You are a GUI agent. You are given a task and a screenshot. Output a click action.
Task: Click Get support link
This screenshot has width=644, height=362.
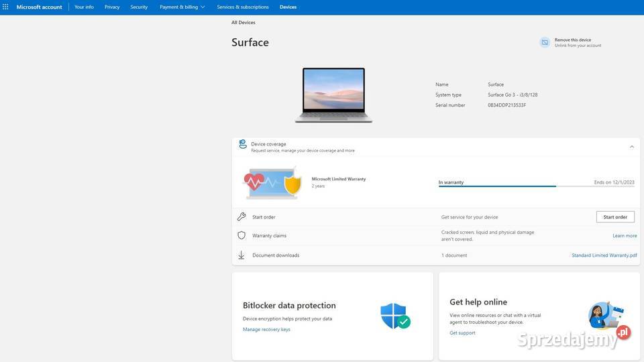pos(462,333)
